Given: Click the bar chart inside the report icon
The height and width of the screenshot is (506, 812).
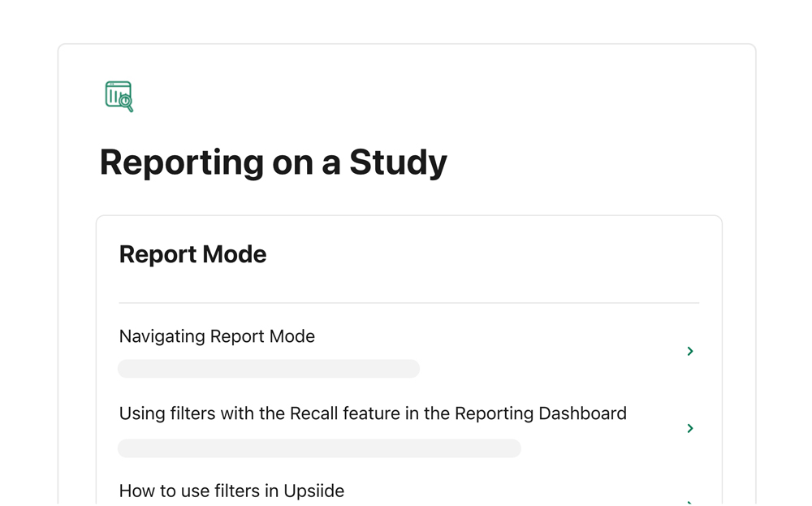Looking at the screenshot, I should tap(114, 96).
